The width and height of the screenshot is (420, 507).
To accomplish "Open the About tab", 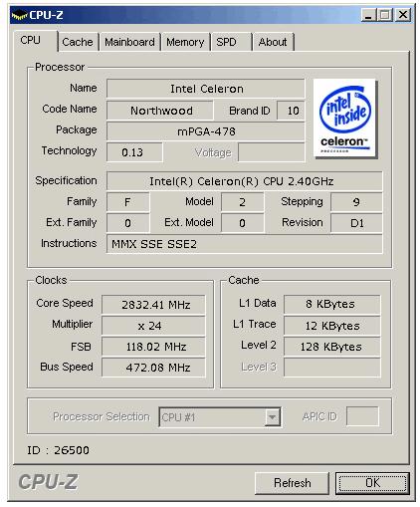I will tap(273, 42).
